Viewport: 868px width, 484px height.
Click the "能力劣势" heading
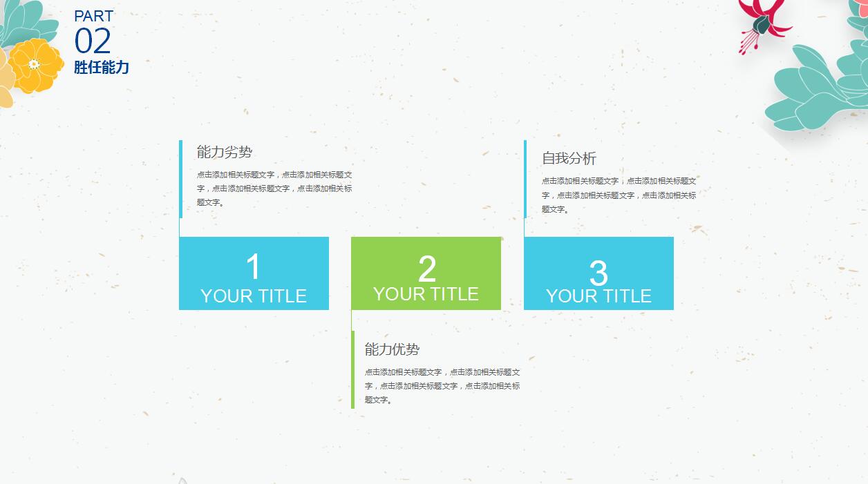point(225,153)
